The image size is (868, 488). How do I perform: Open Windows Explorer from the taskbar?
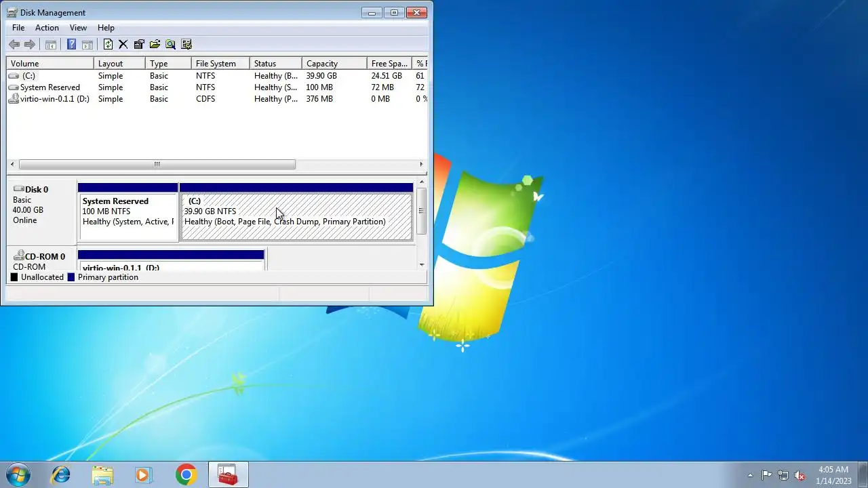coord(102,474)
